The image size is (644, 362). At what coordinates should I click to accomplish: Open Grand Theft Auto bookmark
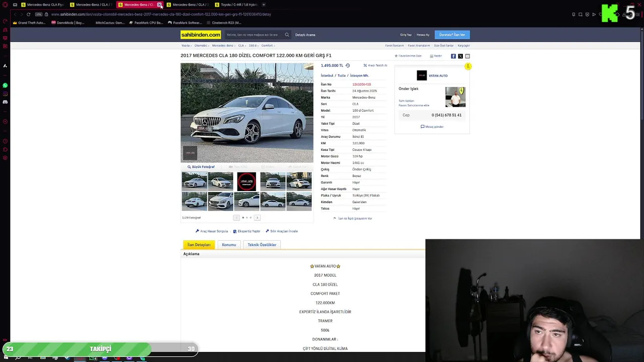[x=29, y=23]
